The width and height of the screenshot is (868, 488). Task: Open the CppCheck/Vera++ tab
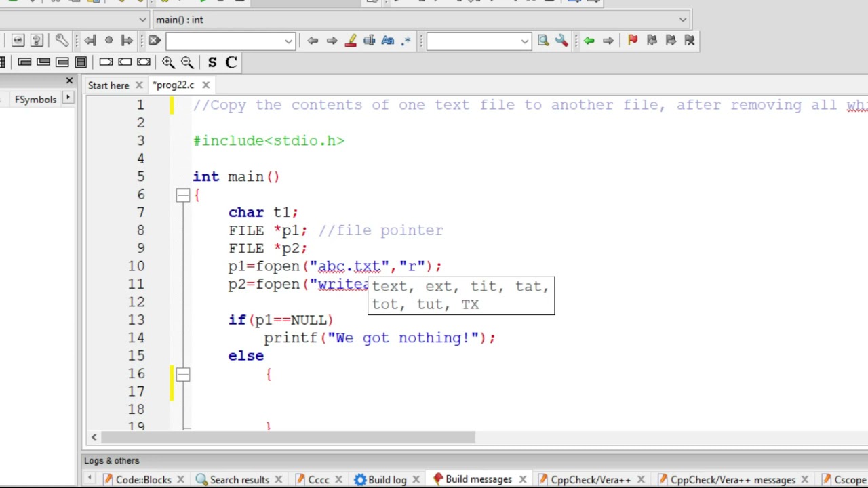click(590, 480)
